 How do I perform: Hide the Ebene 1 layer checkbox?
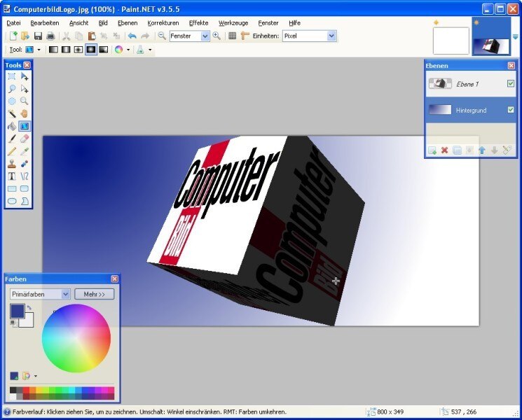tap(511, 84)
